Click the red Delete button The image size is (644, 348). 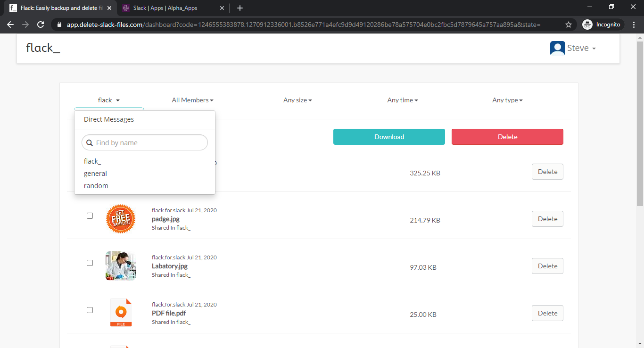[x=507, y=137]
